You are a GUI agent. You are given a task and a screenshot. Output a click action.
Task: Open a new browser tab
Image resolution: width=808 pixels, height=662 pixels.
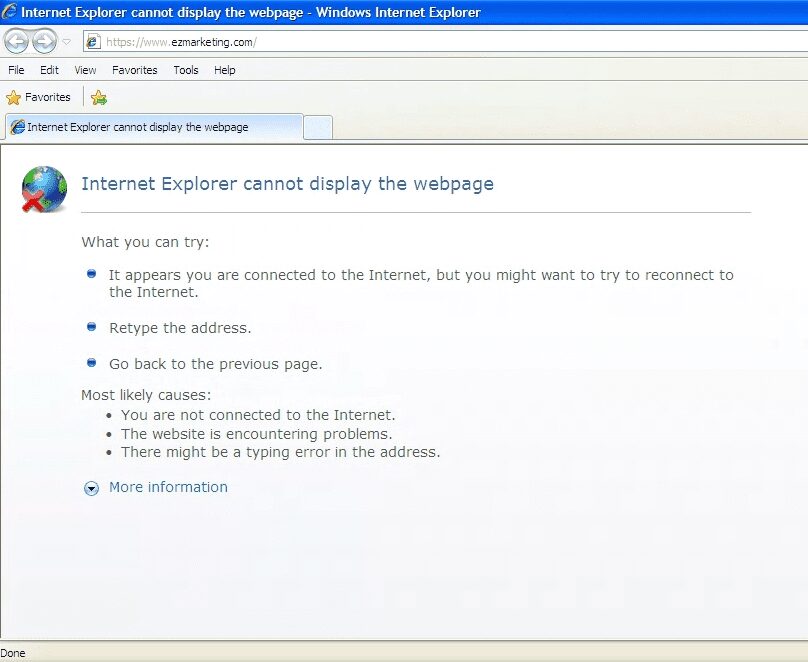coord(316,127)
